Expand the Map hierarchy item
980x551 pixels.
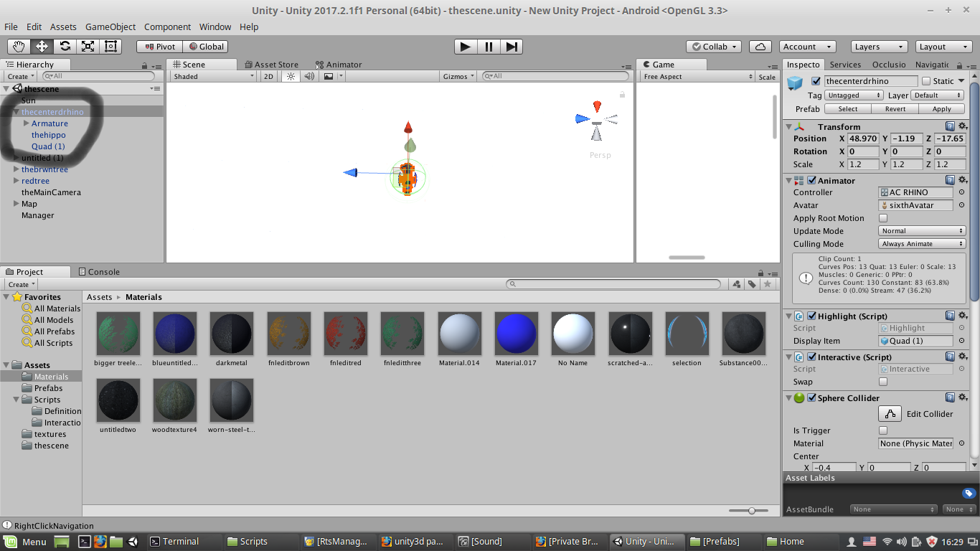click(x=16, y=204)
